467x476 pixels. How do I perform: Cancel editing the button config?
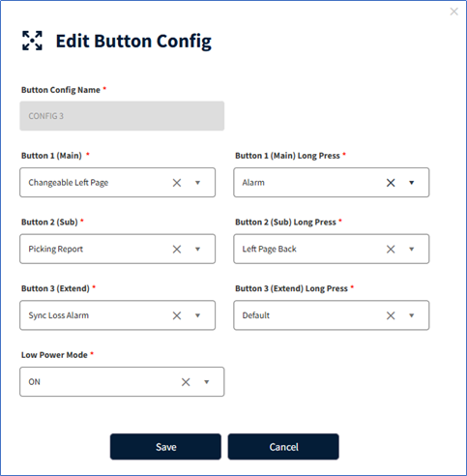tap(283, 447)
